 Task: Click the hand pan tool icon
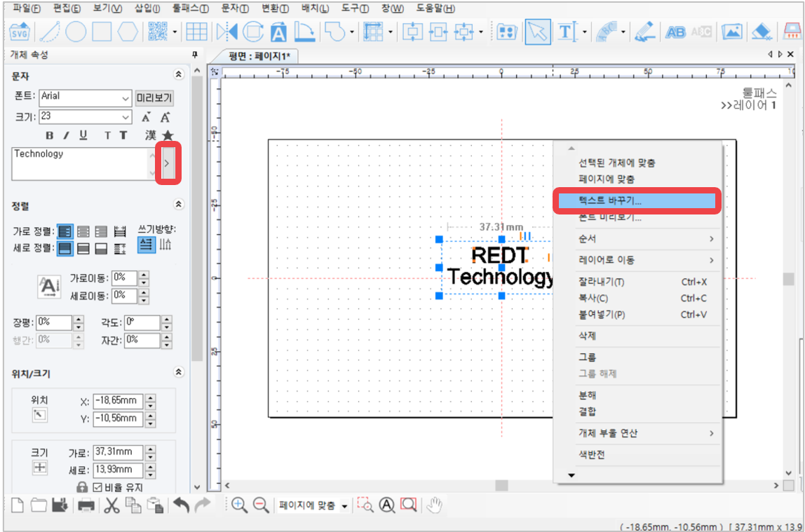point(434,505)
